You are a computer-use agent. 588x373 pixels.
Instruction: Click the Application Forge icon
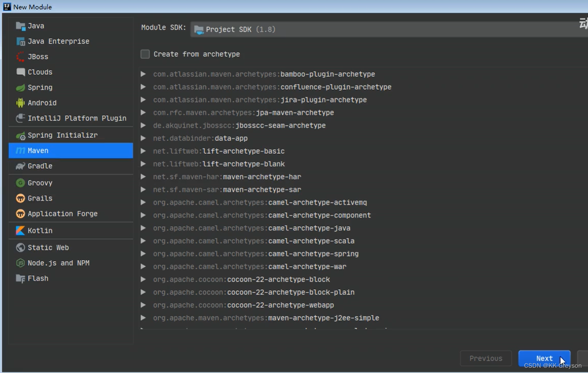pyautogui.click(x=20, y=214)
